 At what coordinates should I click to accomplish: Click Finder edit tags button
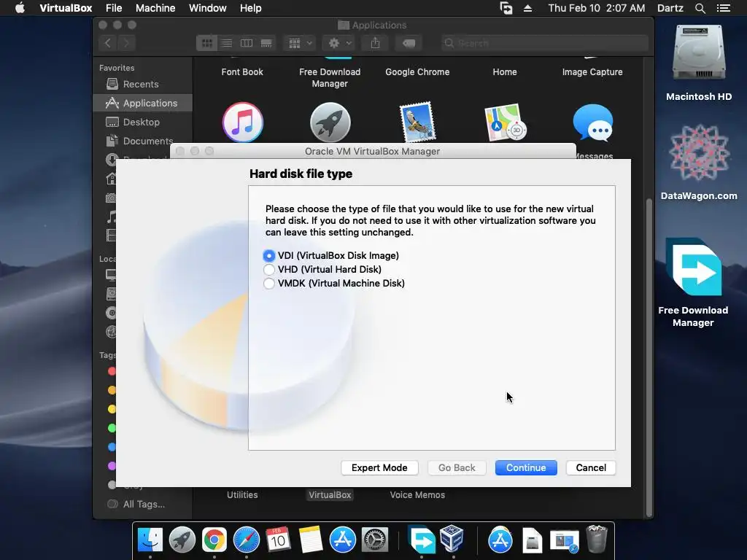click(409, 43)
